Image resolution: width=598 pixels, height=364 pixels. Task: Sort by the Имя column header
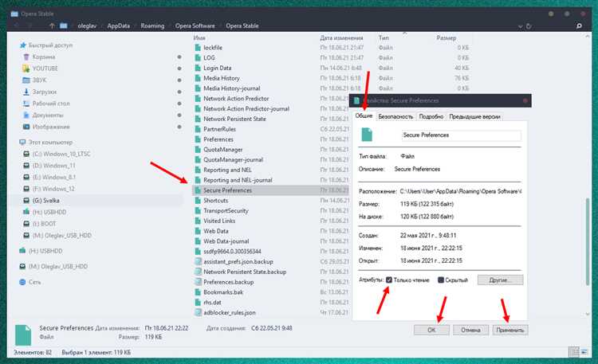click(x=199, y=37)
